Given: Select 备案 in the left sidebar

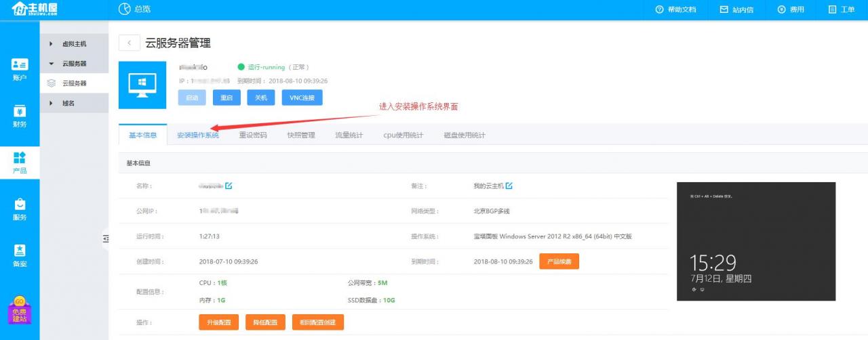Looking at the screenshot, I should tap(20, 256).
